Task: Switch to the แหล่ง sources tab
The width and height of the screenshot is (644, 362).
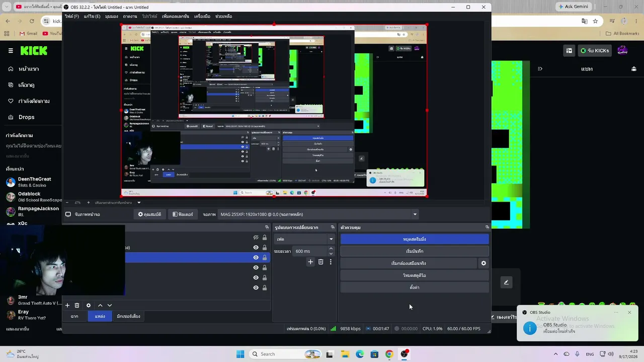Action: tap(100, 316)
